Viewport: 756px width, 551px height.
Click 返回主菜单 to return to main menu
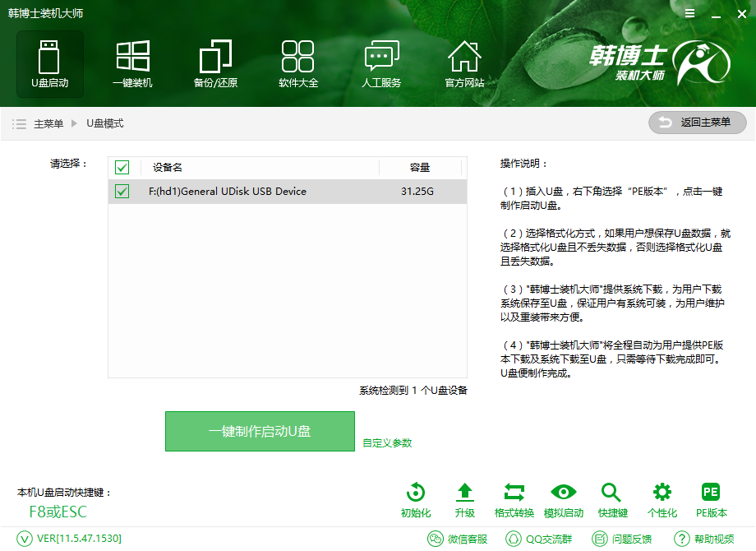click(x=697, y=123)
